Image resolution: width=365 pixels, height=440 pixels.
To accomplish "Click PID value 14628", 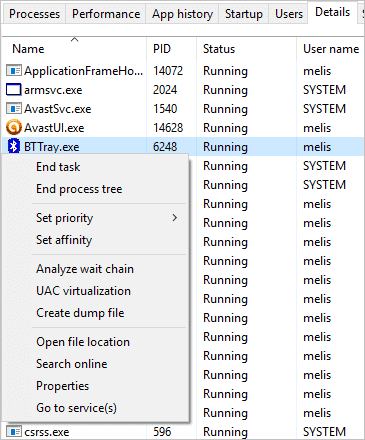I will point(168,128).
